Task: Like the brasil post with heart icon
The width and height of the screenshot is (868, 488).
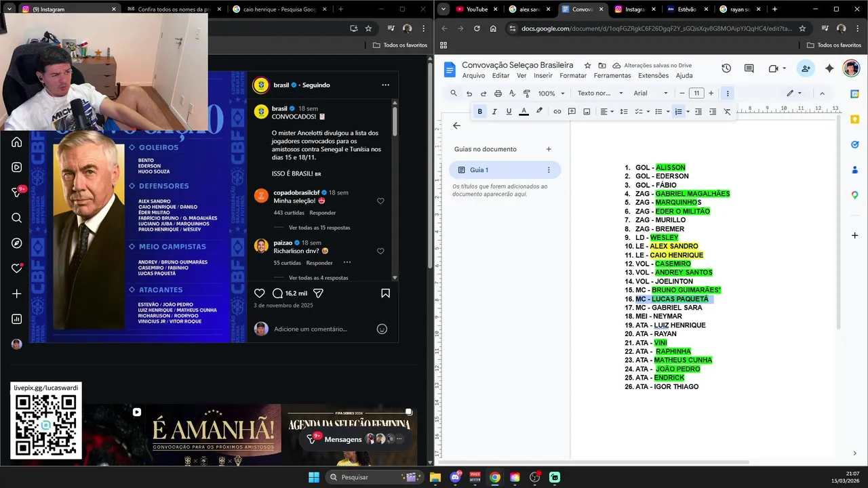Action: point(259,293)
